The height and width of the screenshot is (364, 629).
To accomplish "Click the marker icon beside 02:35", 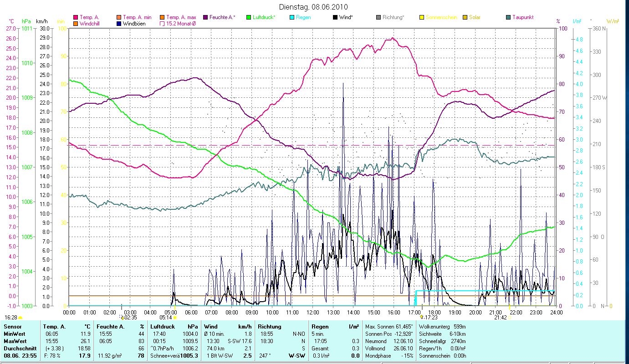I will tap(121, 317).
